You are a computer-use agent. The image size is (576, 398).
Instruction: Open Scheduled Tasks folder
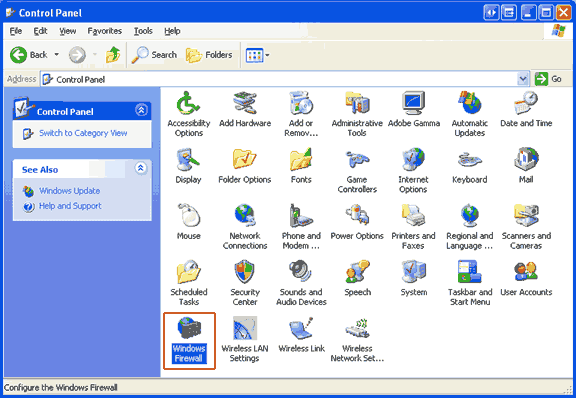click(x=188, y=283)
